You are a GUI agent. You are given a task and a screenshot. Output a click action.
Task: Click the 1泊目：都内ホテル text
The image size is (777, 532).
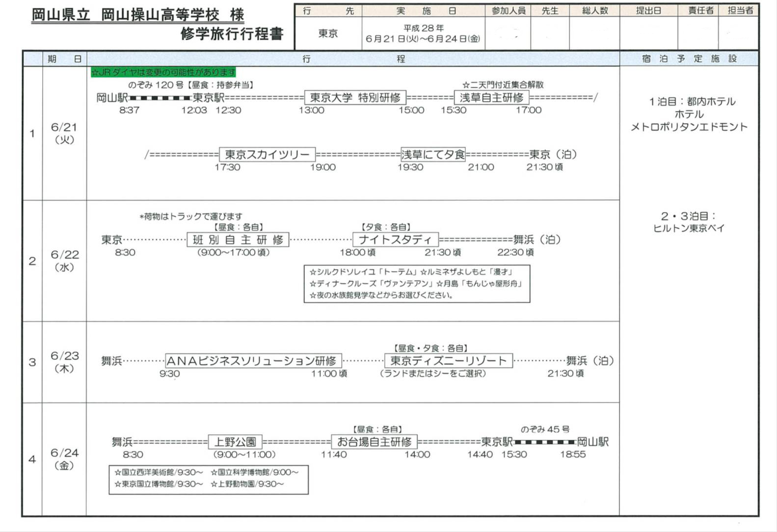pos(692,102)
